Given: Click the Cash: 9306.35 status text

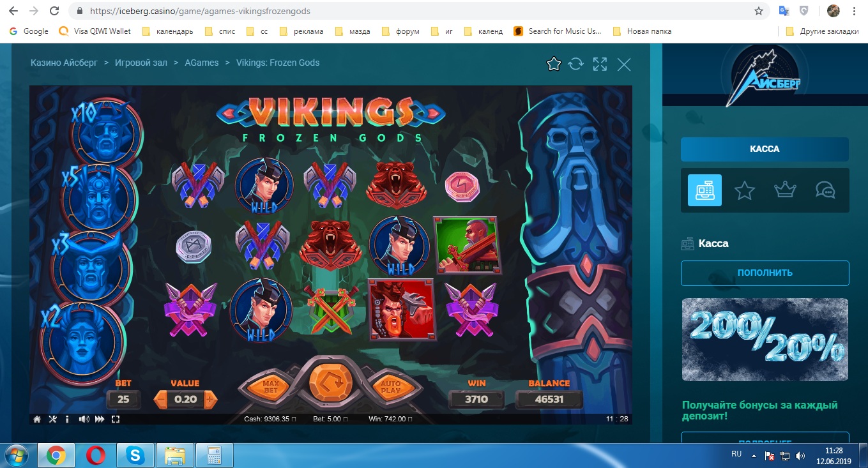Looking at the screenshot, I should [271, 419].
